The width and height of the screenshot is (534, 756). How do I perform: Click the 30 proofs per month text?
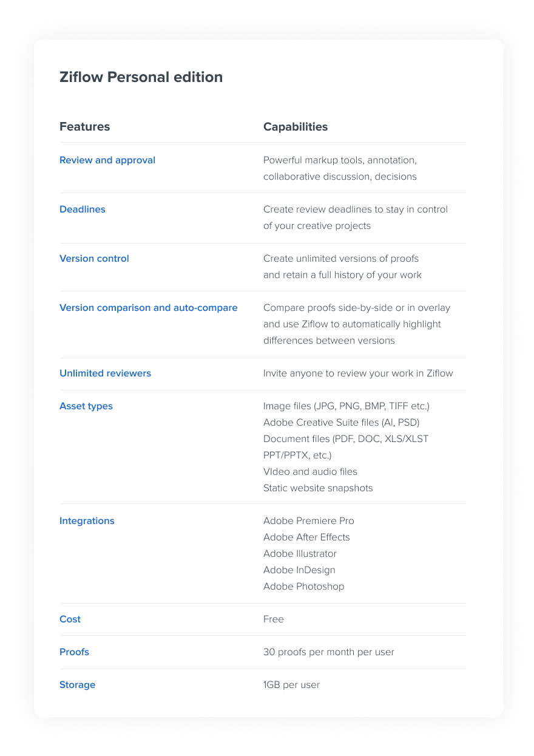click(x=329, y=652)
